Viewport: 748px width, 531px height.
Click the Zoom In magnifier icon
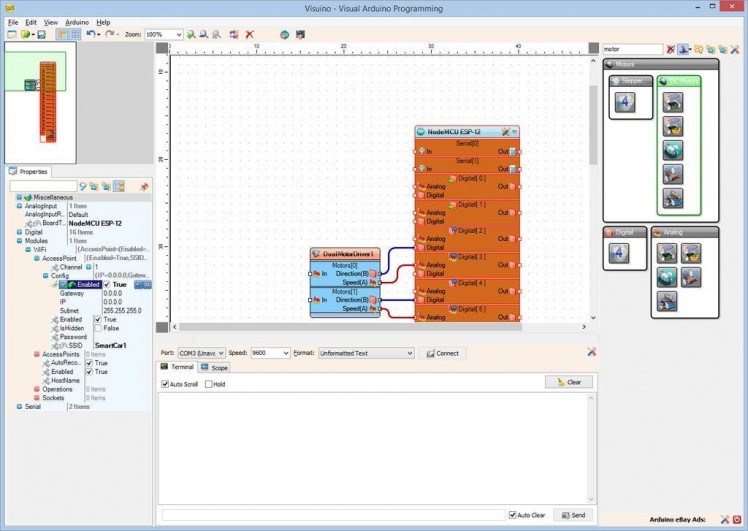coord(191,34)
